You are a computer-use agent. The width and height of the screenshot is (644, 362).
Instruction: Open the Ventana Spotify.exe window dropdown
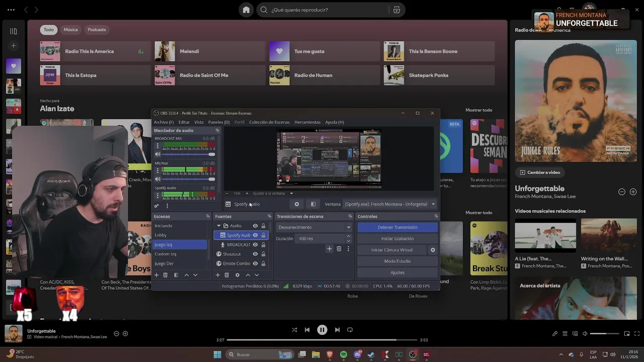(390, 204)
